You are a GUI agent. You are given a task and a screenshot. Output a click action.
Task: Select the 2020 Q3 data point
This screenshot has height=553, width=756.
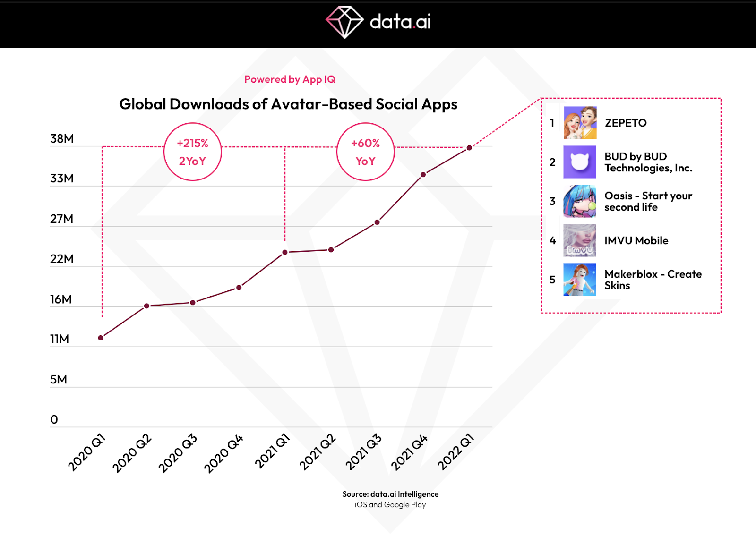[193, 303]
